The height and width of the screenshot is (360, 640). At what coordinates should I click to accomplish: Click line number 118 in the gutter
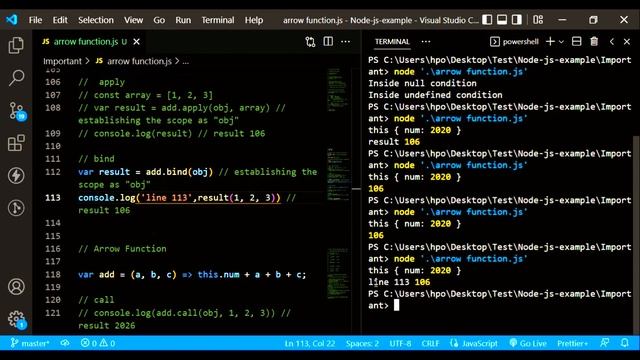(53, 274)
